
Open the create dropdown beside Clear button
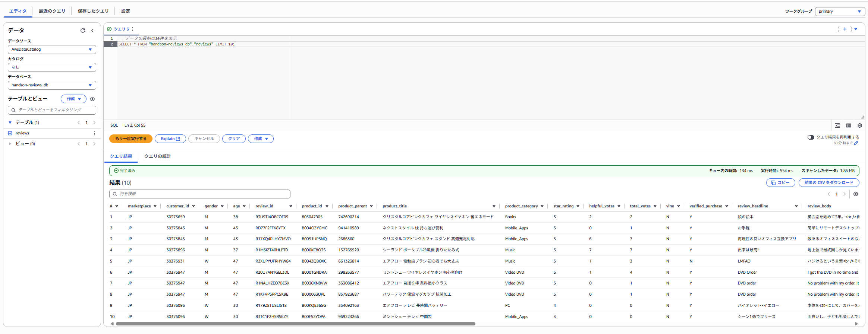[x=261, y=139]
